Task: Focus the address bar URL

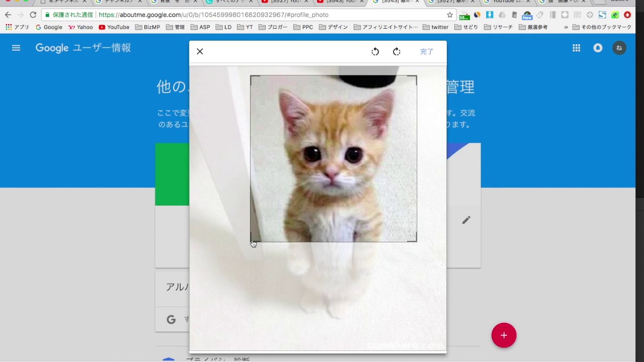Action: coord(213,15)
